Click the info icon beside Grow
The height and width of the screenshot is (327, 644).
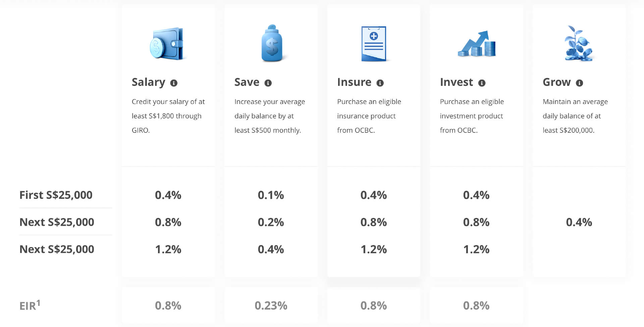580,83
